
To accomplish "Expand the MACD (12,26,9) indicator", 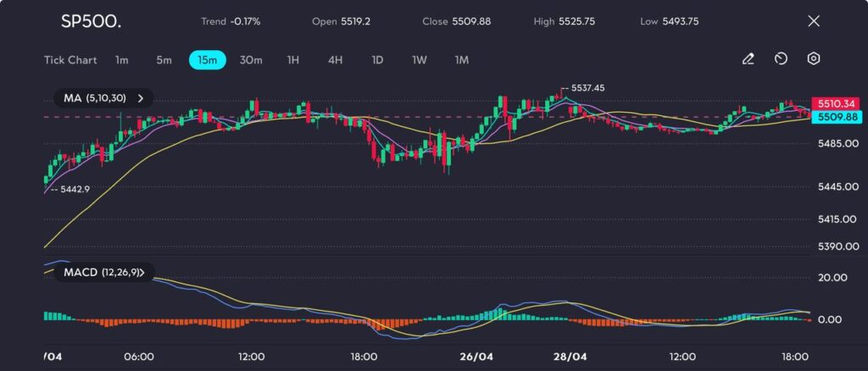I will (x=105, y=273).
